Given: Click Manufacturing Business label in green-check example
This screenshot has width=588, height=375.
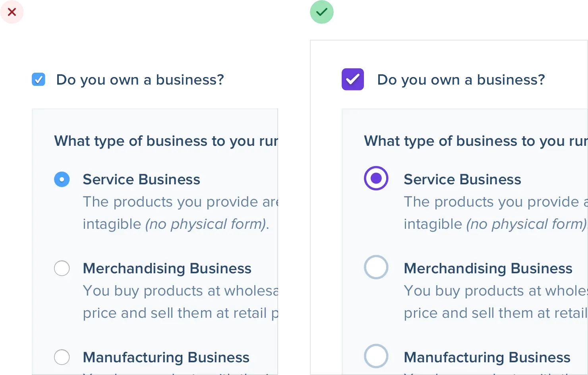Looking at the screenshot, I should 487,358.
